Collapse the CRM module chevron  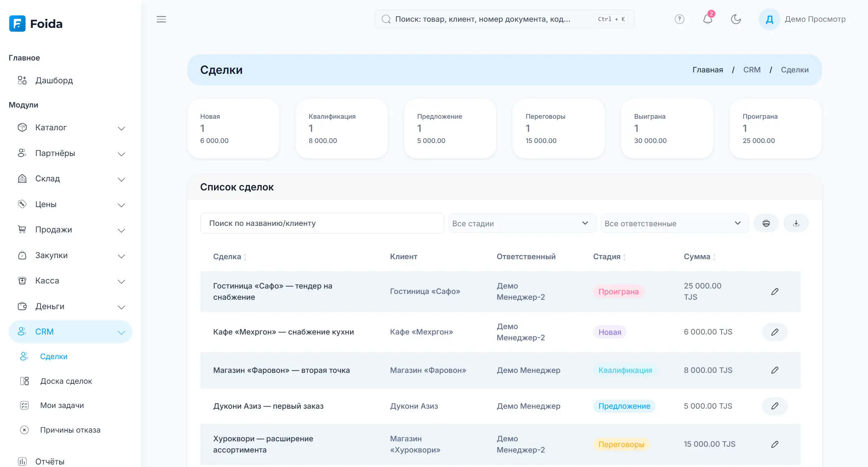click(122, 332)
